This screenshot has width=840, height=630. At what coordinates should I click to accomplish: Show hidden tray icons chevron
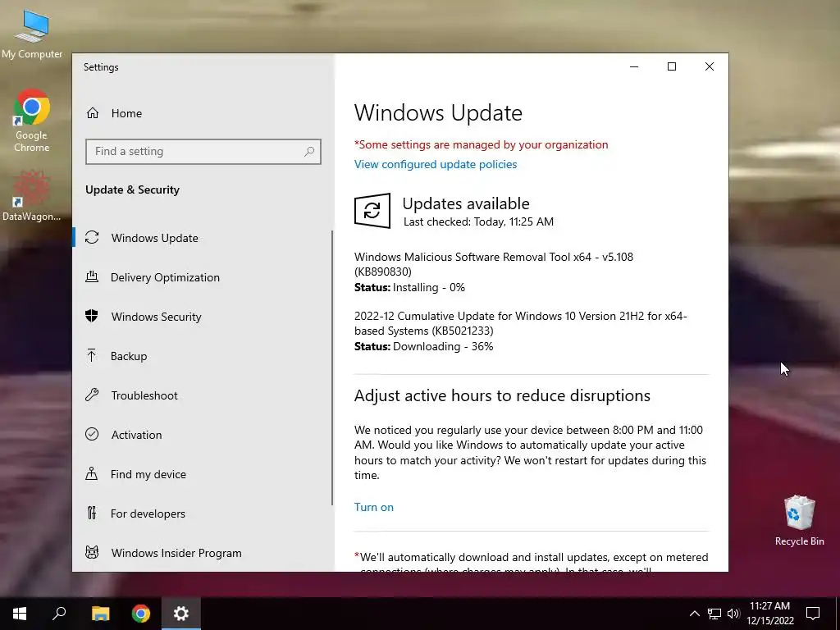694,614
